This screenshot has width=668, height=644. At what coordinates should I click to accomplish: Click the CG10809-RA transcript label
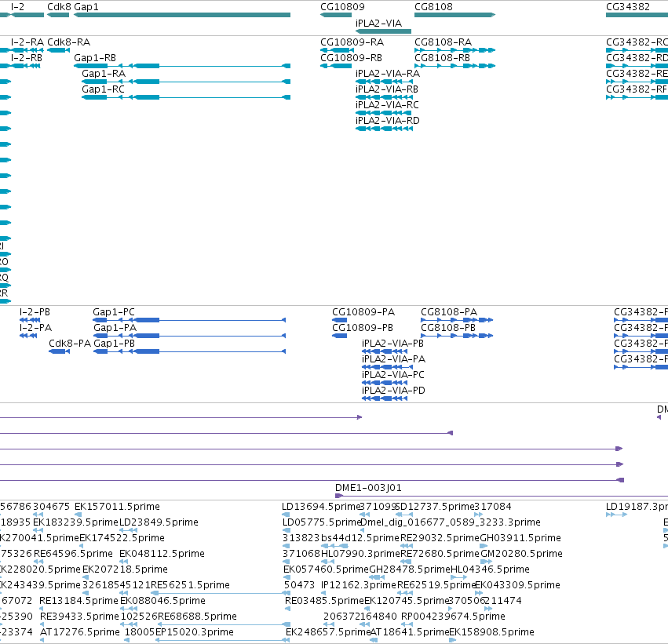[352, 42]
